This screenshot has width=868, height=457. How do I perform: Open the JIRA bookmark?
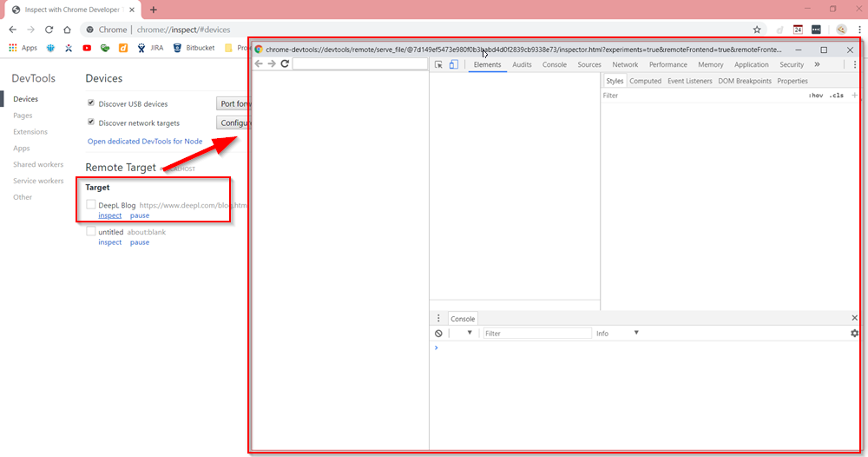[x=150, y=48]
